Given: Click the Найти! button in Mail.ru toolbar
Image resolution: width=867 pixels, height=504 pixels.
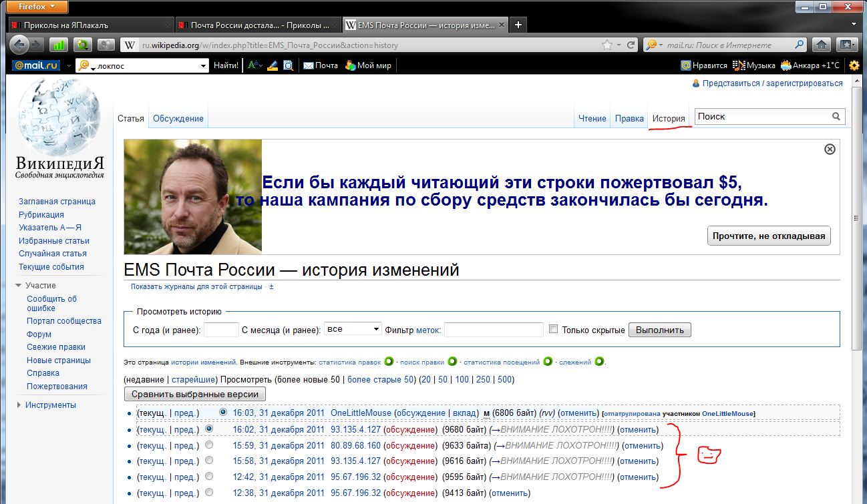Looking at the screenshot, I should [226, 65].
